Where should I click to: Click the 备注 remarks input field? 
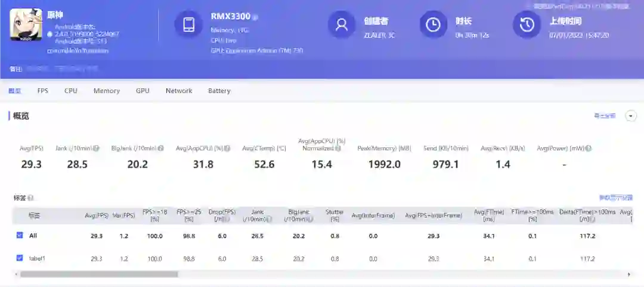coord(61,69)
